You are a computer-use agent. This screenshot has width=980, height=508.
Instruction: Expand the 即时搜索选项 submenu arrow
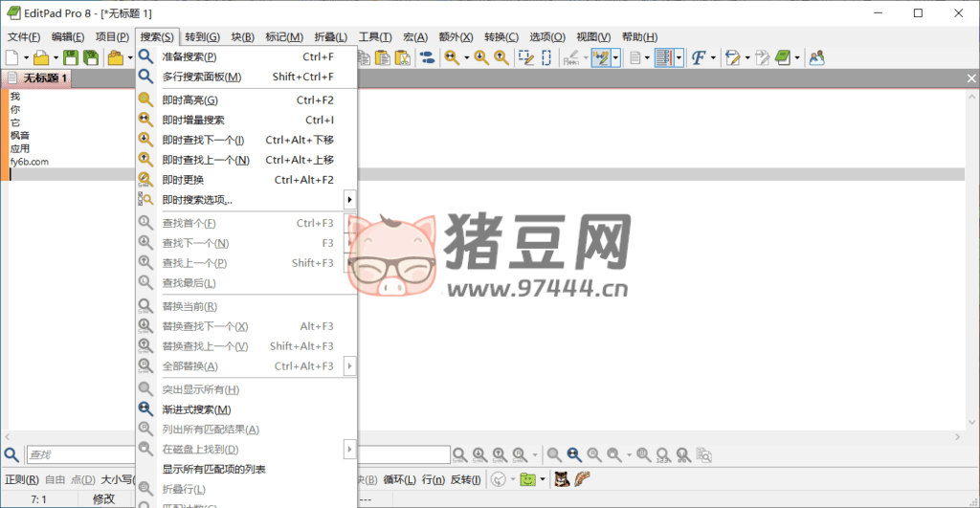click(x=349, y=200)
